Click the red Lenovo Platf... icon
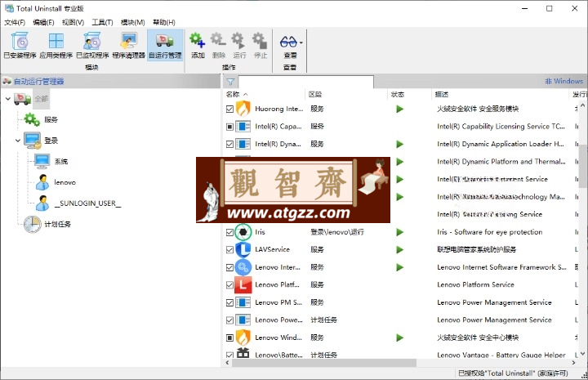Image resolution: width=588 pixels, height=380 pixels. 243,284
